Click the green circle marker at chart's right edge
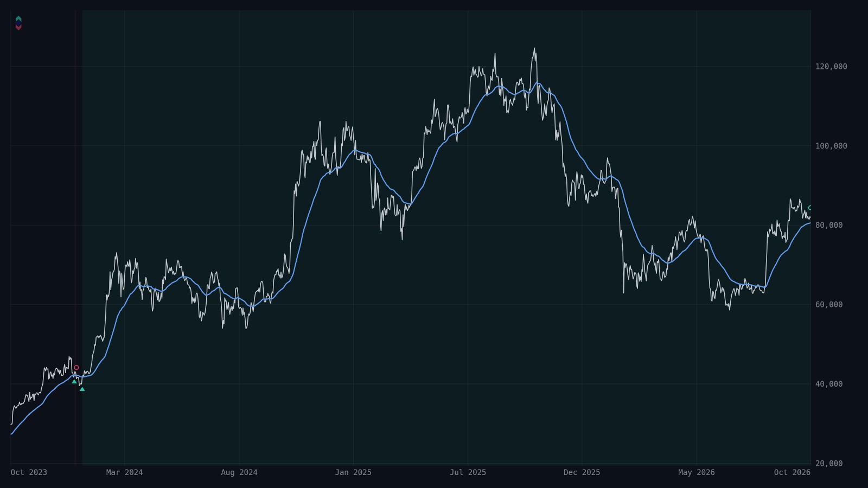The image size is (868, 488). pyautogui.click(x=810, y=208)
